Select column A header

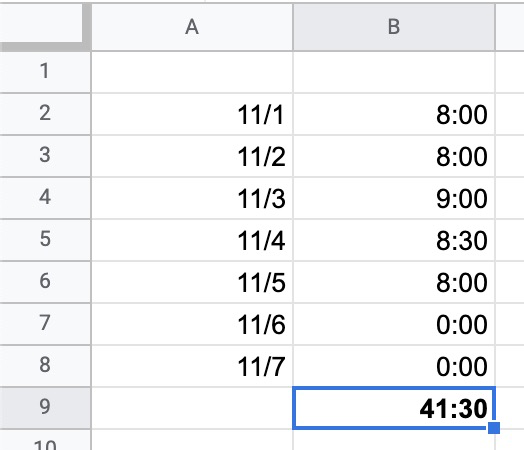pyautogui.click(x=192, y=27)
